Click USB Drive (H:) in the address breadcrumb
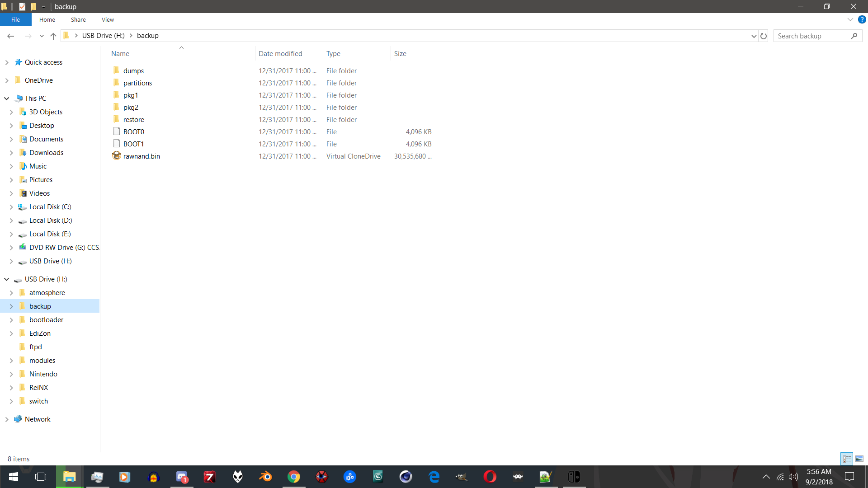868x488 pixels. (103, 36)
